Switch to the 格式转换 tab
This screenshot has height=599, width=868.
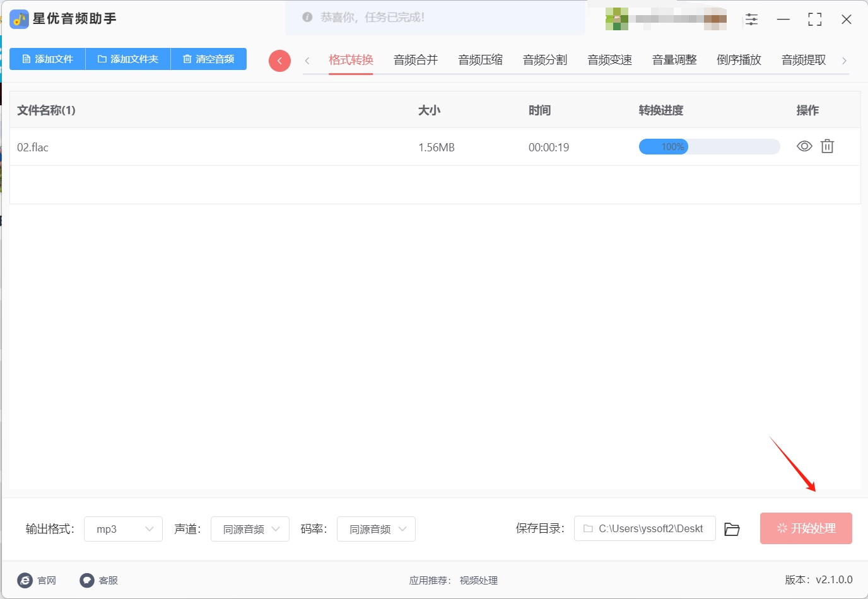pos(351,60)
